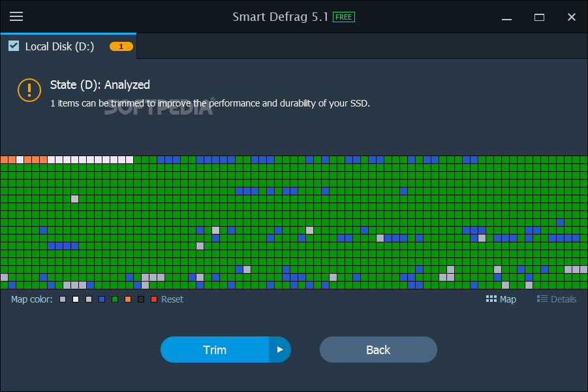Uncheck the Local Disk (D:) checkbox
The image size is (588, 392).
tap(14, 46)
